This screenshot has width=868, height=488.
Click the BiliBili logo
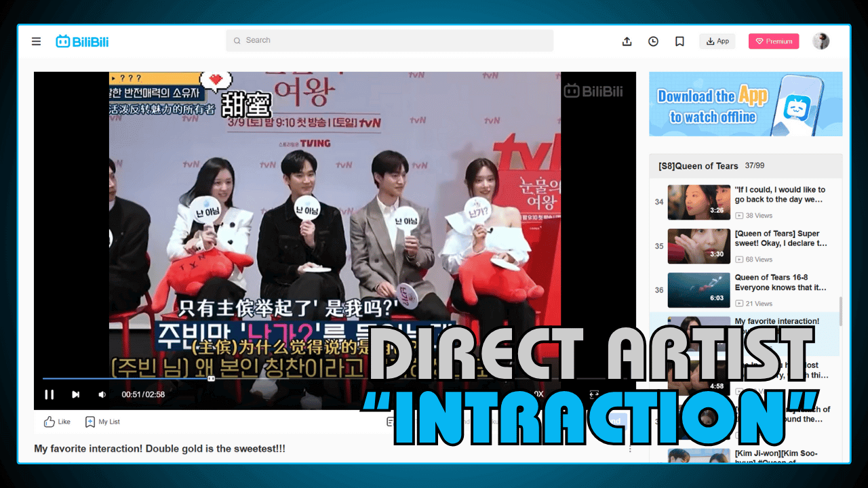[82, 41]
